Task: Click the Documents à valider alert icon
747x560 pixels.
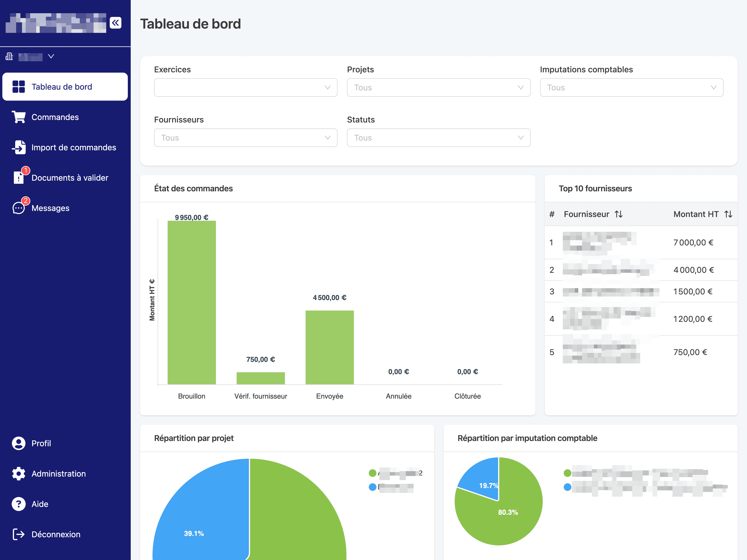Action: (19, 178)
